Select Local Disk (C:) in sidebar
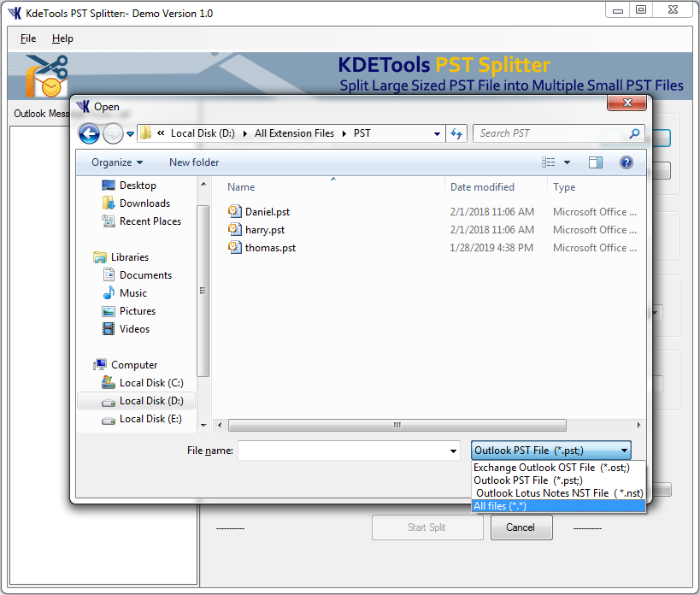This screenshot has height=595, width=700. tap(154, 382)
